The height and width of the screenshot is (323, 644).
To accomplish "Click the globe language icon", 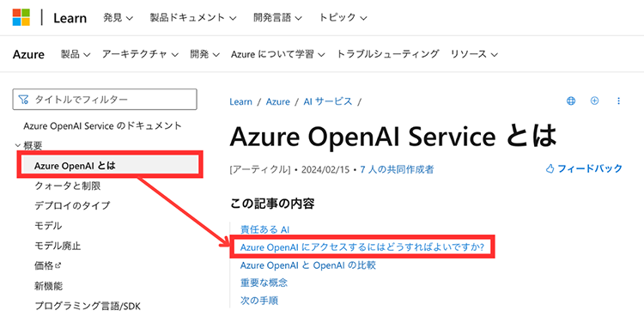I will point(571,101).
